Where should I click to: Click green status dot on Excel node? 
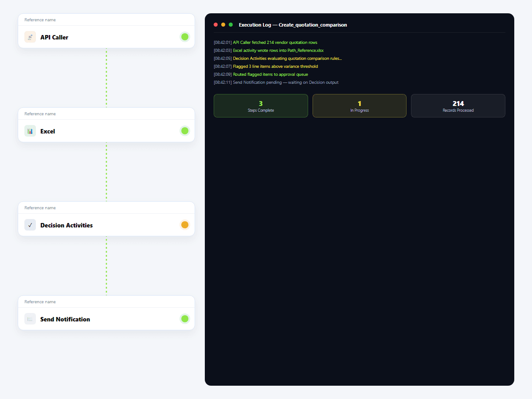(x=185, y=131)
